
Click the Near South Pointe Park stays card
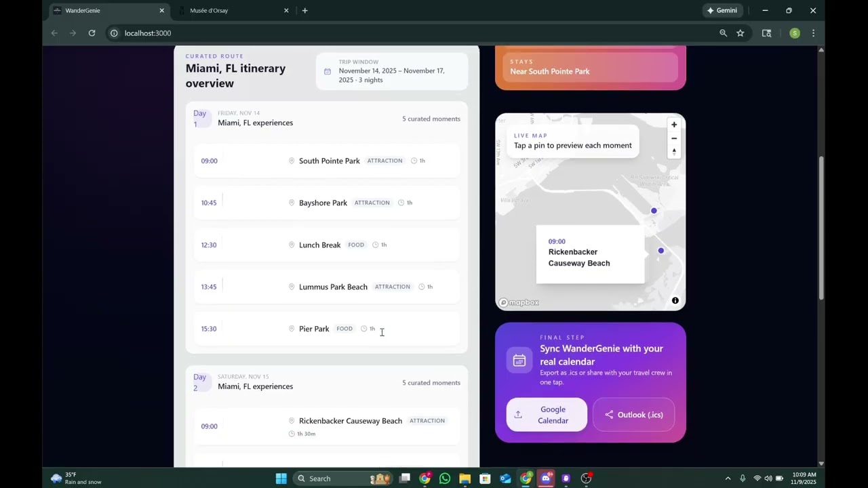590,67
